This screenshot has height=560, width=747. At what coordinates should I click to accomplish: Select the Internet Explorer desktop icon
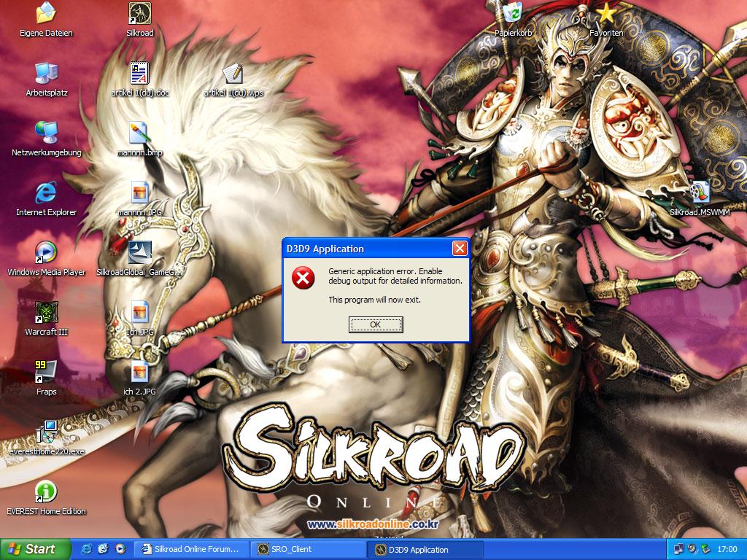46,194
